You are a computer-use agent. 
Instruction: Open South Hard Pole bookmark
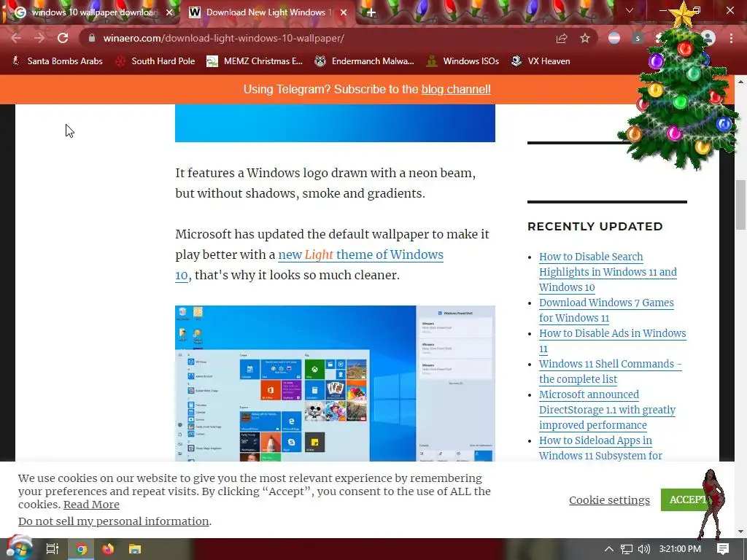point(156,61)
